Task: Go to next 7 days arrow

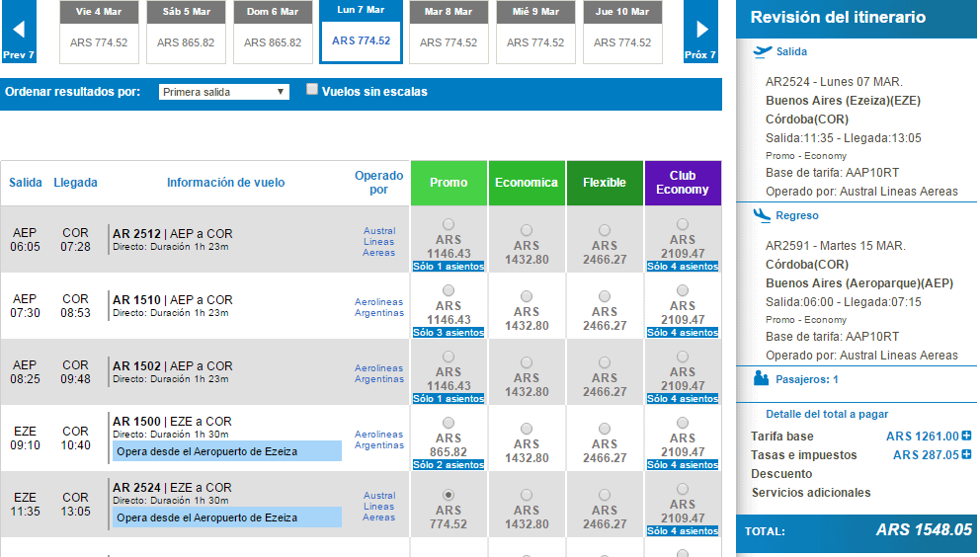Action: click(x=700, y=32)
